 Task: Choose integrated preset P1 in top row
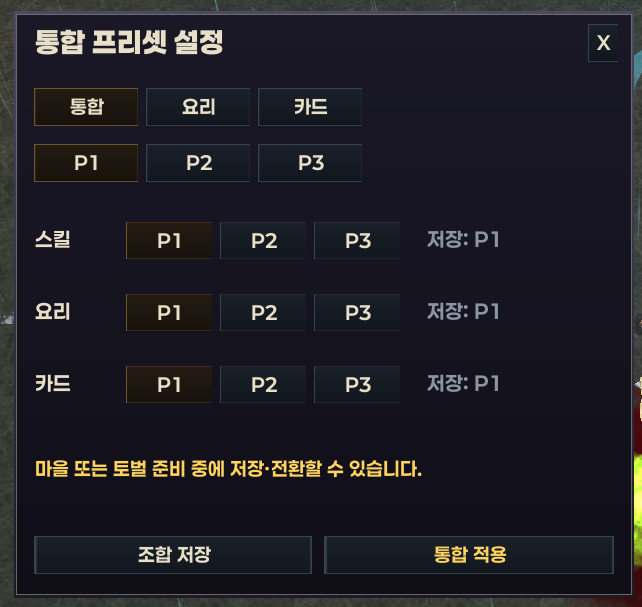point(86,163)
